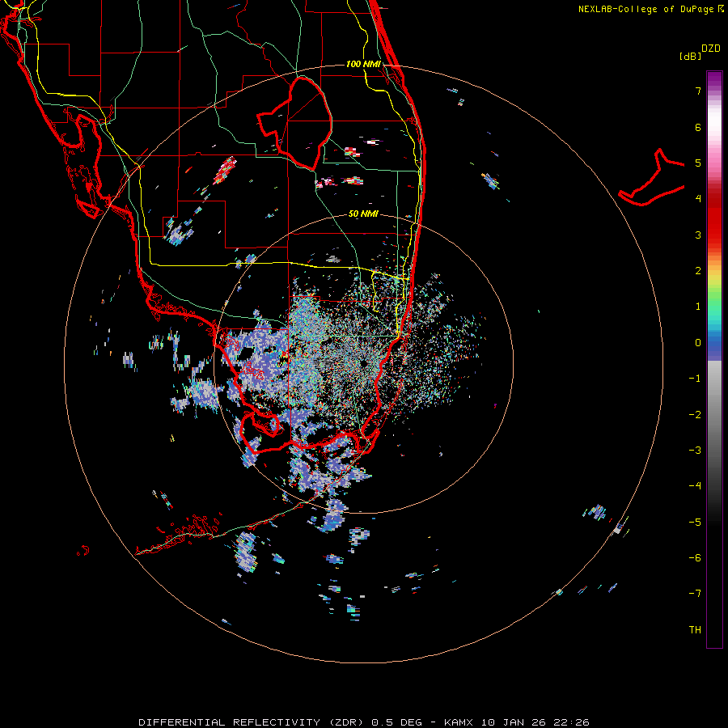Click the -7 value on the color scale
This screenshot has height=728, width=728.
tap(695, 594)
